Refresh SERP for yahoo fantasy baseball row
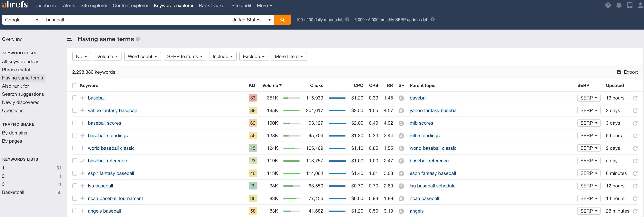644x217 pixels. 635,111
